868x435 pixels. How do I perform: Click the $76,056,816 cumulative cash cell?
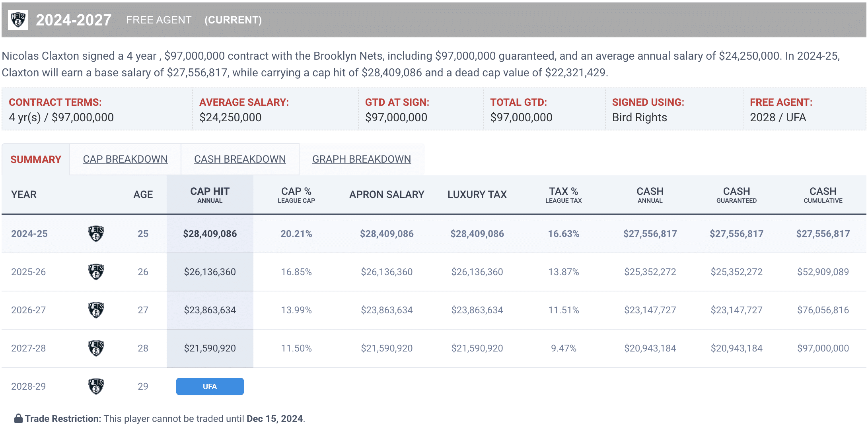point(823,310)
